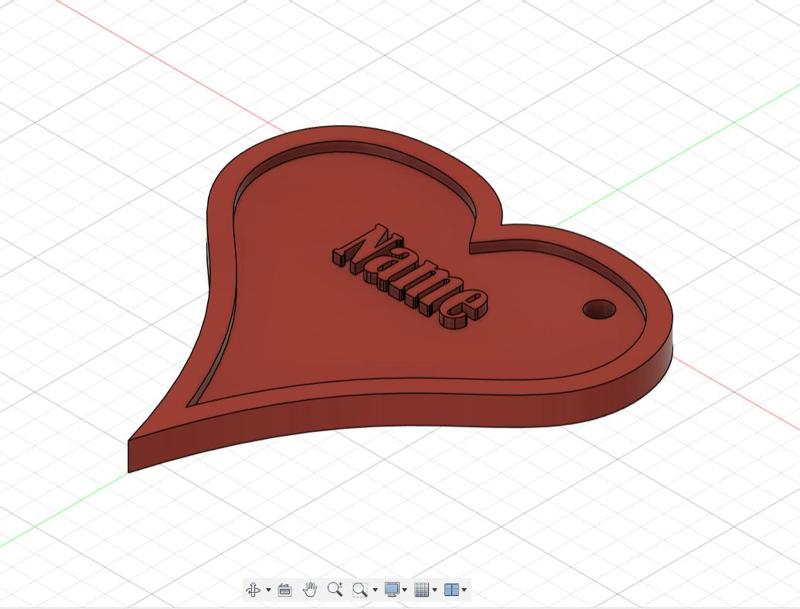Select the Pan tool

point(311,590)
